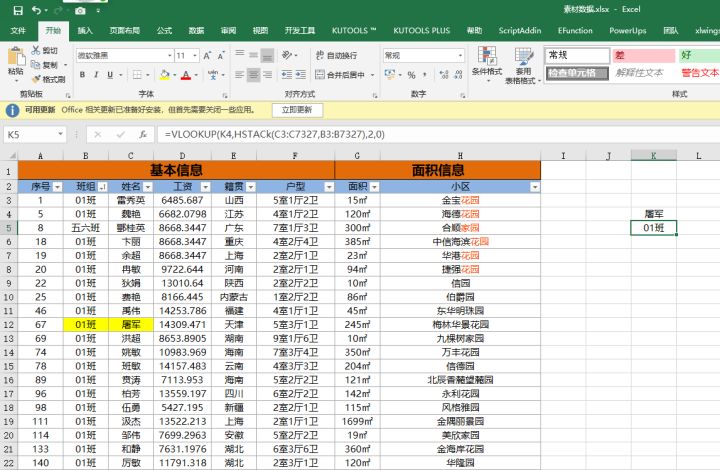Open the ScriptAddin tab

[520, 31]
